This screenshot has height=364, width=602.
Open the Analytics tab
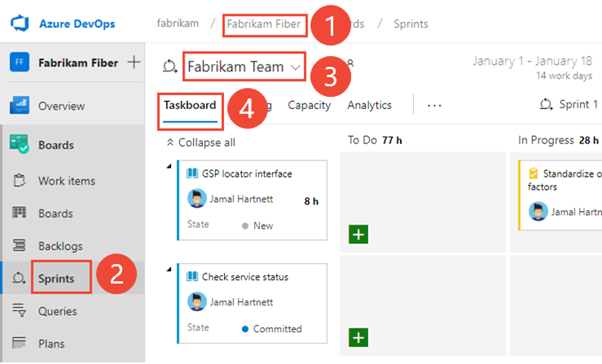[369, 105]
